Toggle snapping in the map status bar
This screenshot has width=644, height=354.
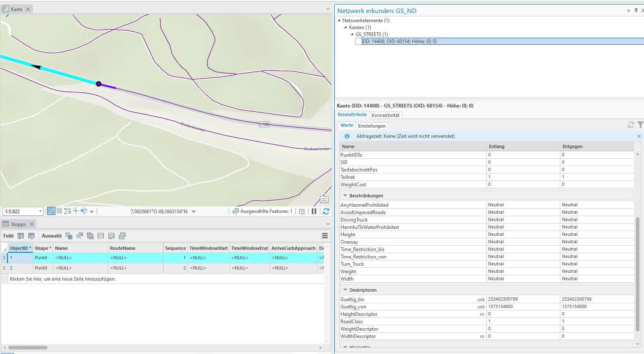[x=51, y=211]
